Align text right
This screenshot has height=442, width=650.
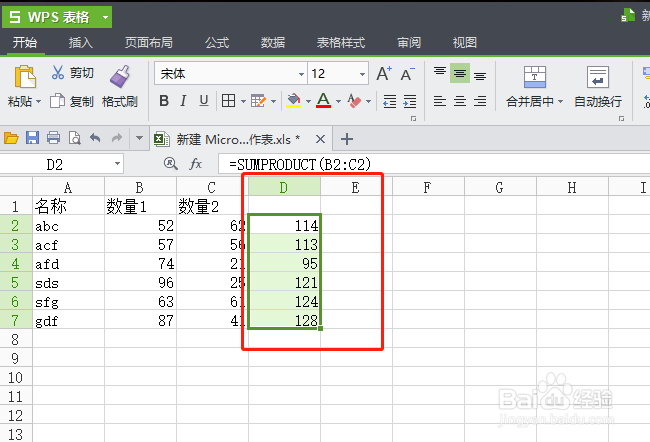point(480,101)
